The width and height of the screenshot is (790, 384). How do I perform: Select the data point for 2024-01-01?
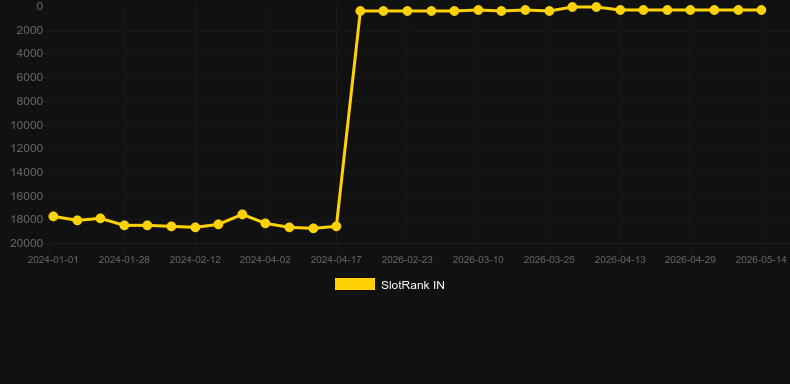(53, 216)
